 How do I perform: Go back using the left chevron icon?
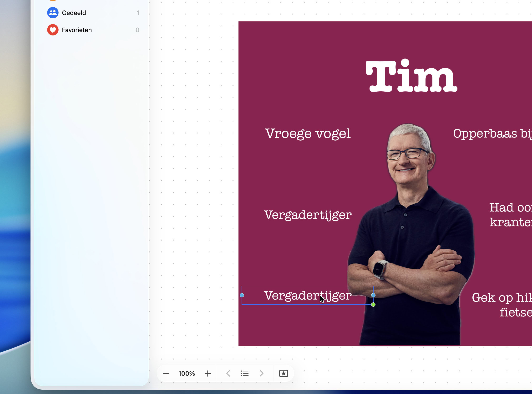pos(228,374)
